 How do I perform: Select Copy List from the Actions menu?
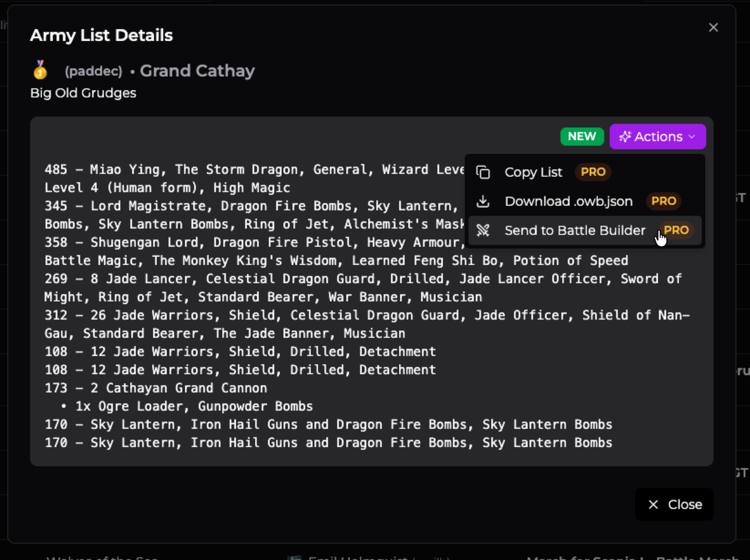[x=534, y=172]
